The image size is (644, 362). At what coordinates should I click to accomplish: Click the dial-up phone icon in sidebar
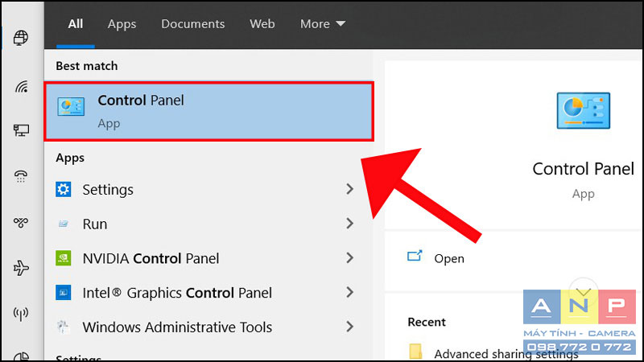[21, 176]
